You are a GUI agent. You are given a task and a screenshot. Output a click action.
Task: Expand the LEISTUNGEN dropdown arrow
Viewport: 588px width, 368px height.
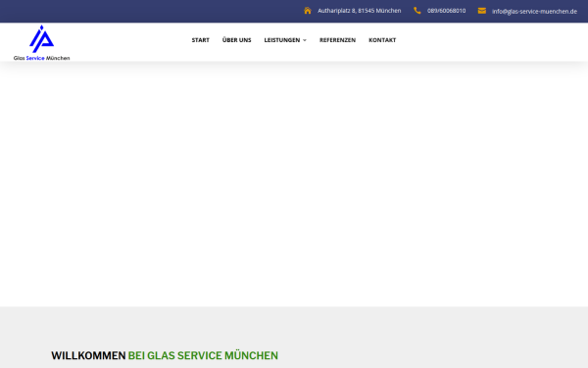[x=305, y=40]
